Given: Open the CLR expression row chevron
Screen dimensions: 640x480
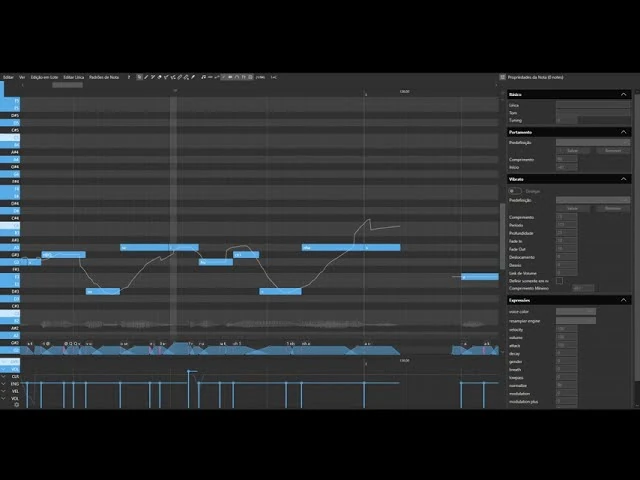Looking at the screenshot, I should coord(4,376).
